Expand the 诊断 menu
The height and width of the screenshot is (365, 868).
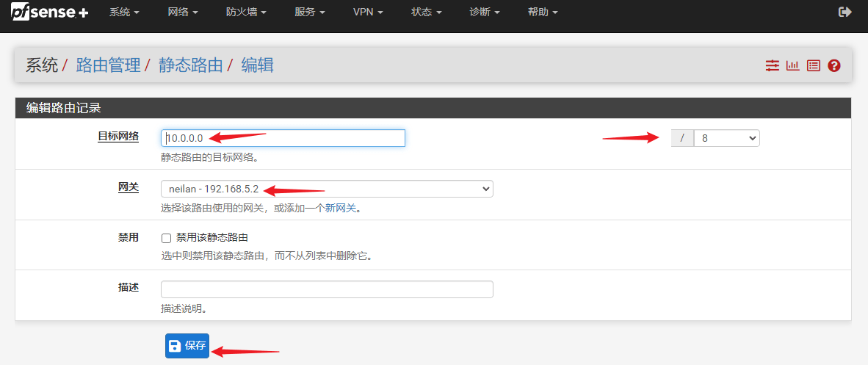485,12
